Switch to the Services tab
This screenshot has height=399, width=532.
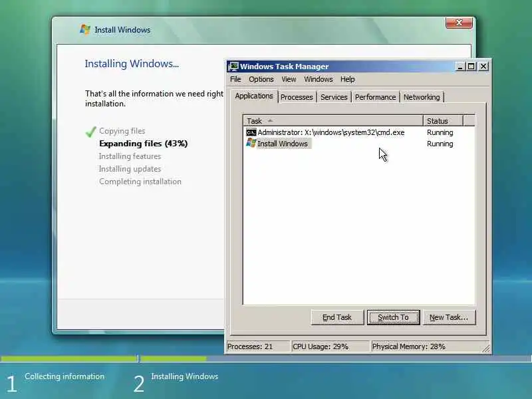tap(334, 97)
